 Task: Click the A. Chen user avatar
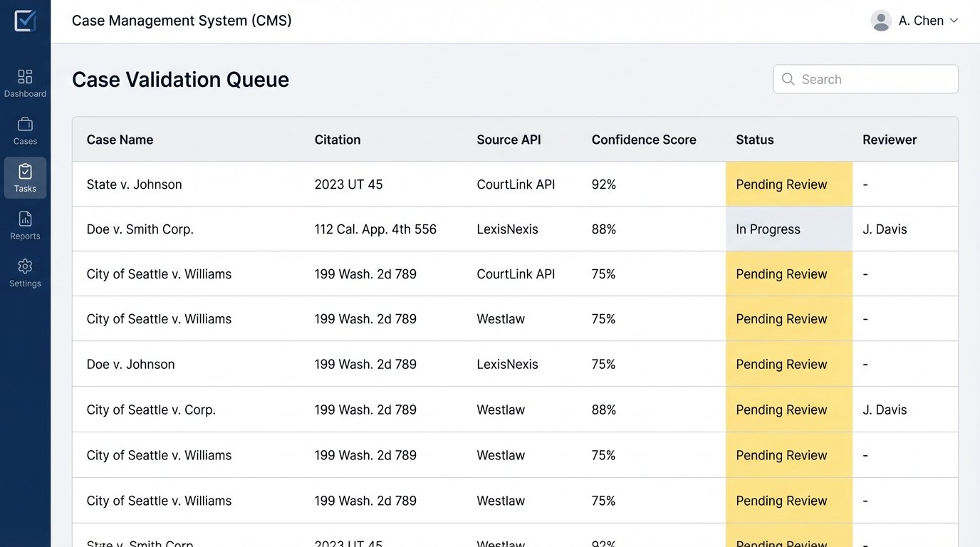[881, 21]
